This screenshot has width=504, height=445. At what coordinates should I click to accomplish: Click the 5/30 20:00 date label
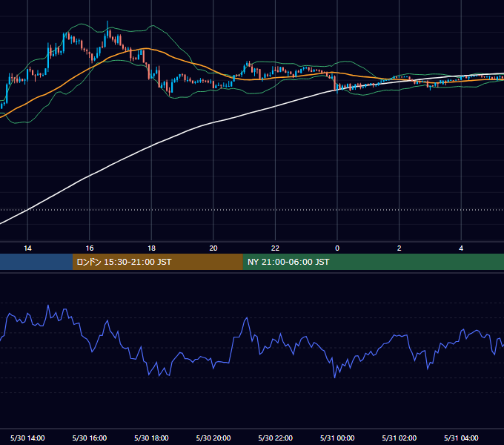pyautogui.click(x=213, y=438)
